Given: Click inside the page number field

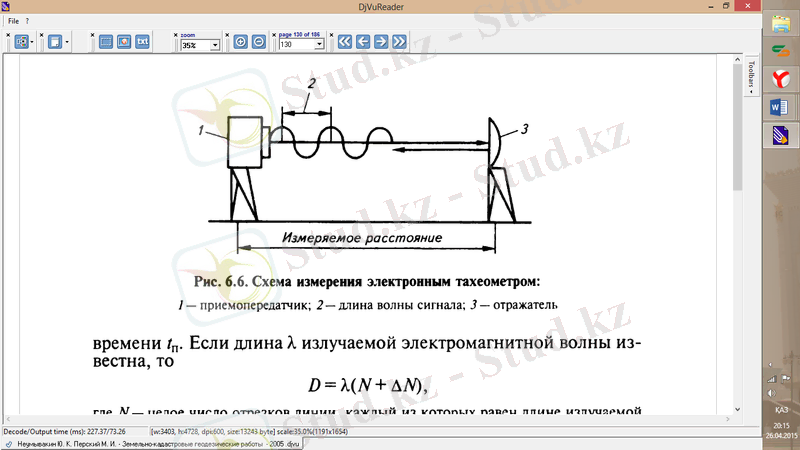Looking at the screenshot, I should coord(296,44).
